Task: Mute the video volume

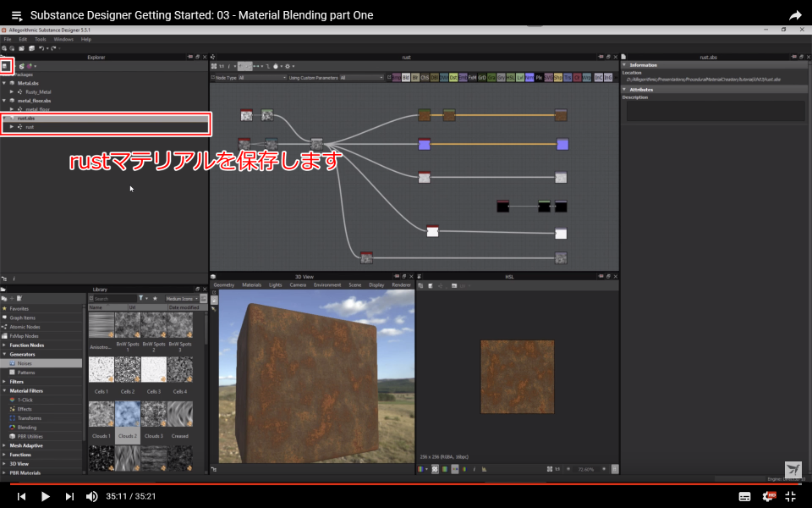Action: [91, 497]
